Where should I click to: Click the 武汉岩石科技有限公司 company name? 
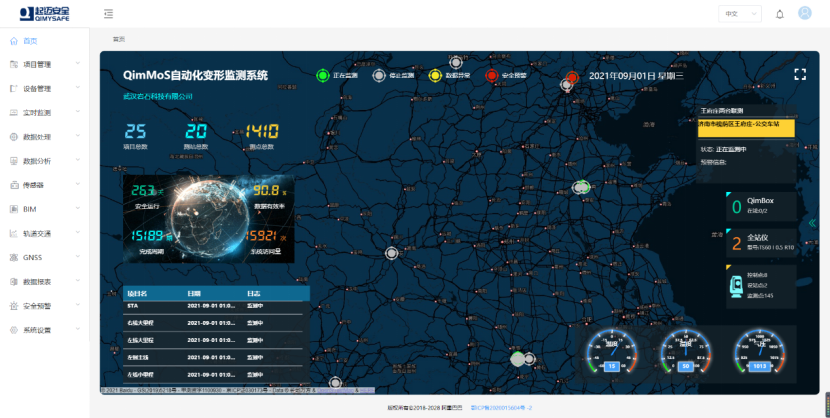[x=158, y=97]
